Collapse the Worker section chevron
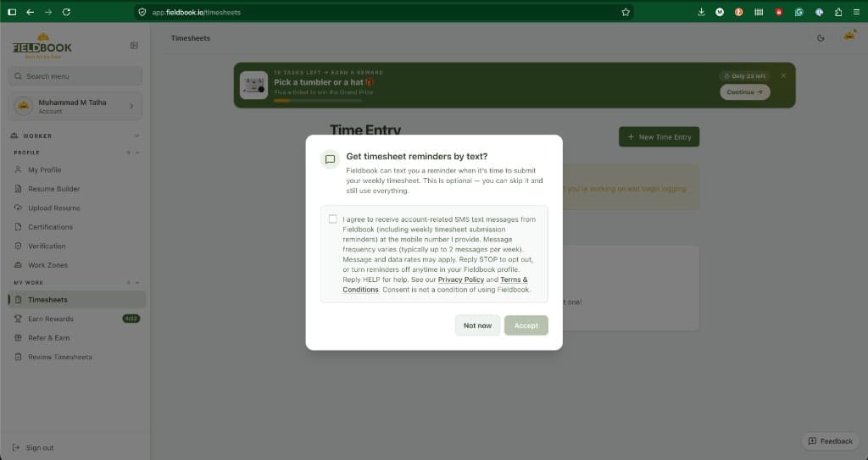The height and width of the screenshot is (460, 868). pyautogui.click(x=136, y=136)
